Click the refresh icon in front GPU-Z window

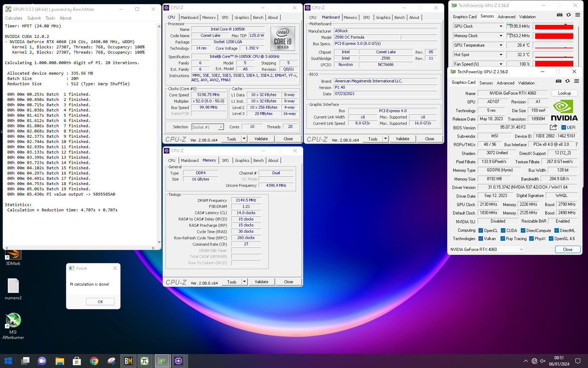click(x=567, y=81)
